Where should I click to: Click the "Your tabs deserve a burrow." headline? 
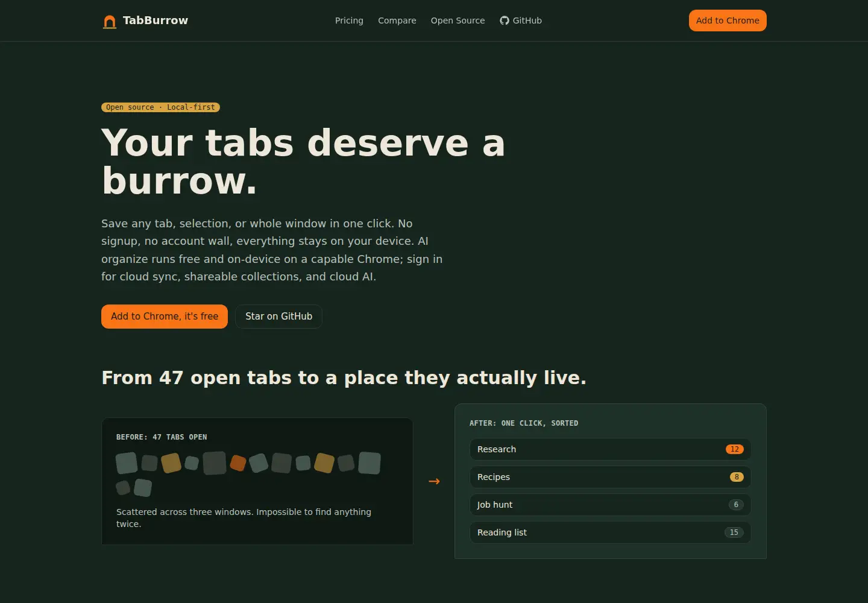303,162
